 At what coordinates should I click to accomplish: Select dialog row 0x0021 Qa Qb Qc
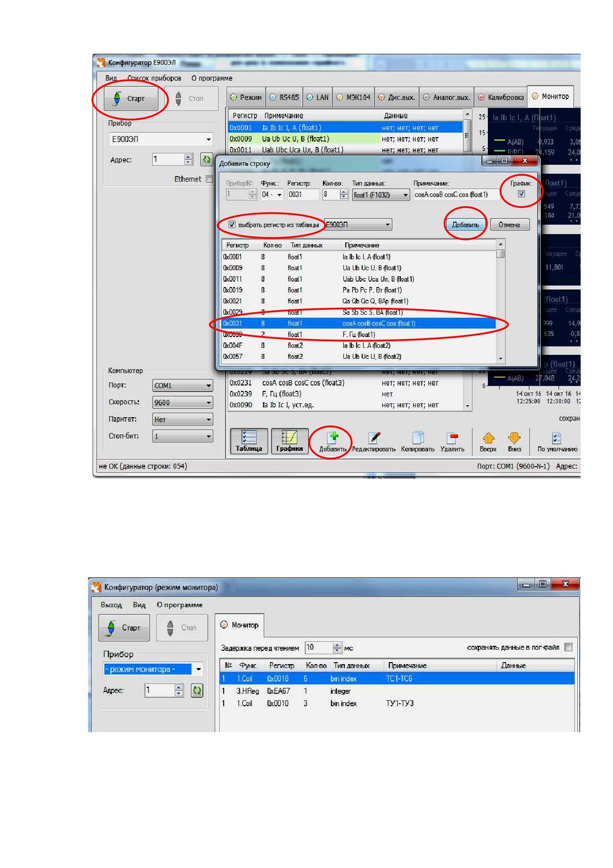tap(359, 301)
